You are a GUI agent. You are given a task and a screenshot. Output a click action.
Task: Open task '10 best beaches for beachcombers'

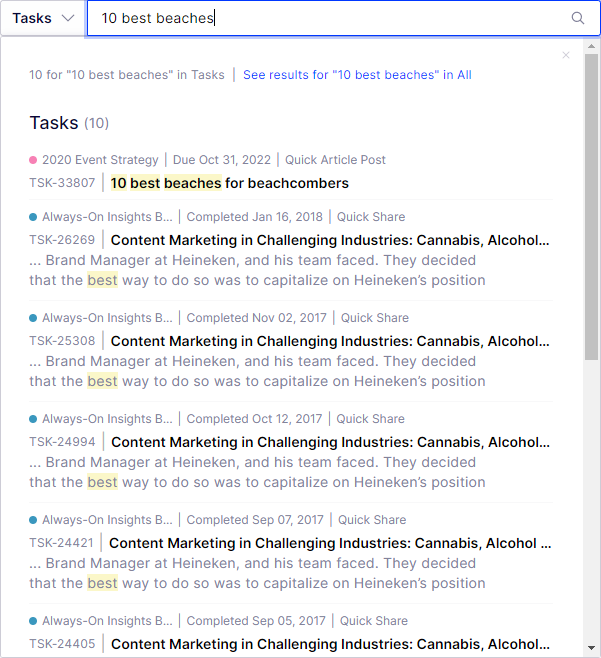point(230,183)
